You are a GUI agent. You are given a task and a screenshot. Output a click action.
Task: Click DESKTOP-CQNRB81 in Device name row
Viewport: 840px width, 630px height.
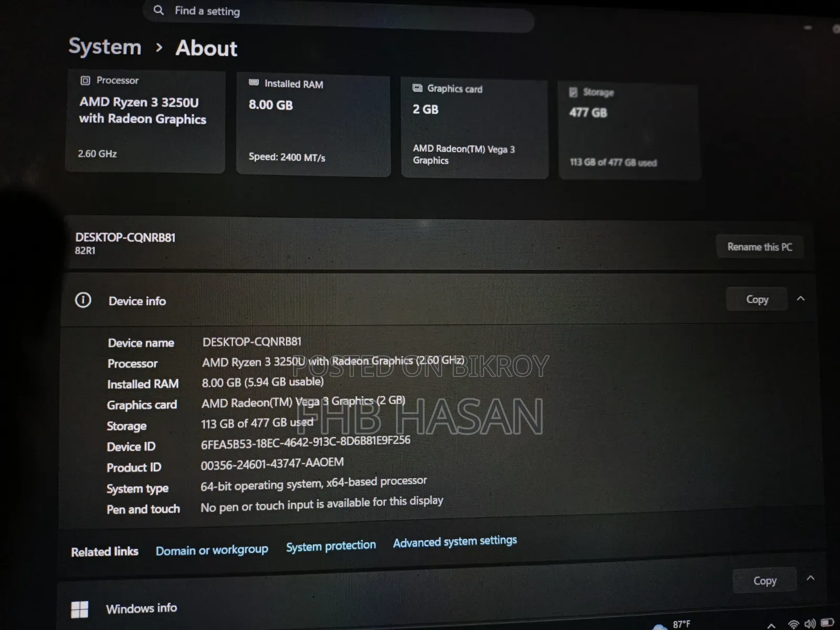point(252,342)
